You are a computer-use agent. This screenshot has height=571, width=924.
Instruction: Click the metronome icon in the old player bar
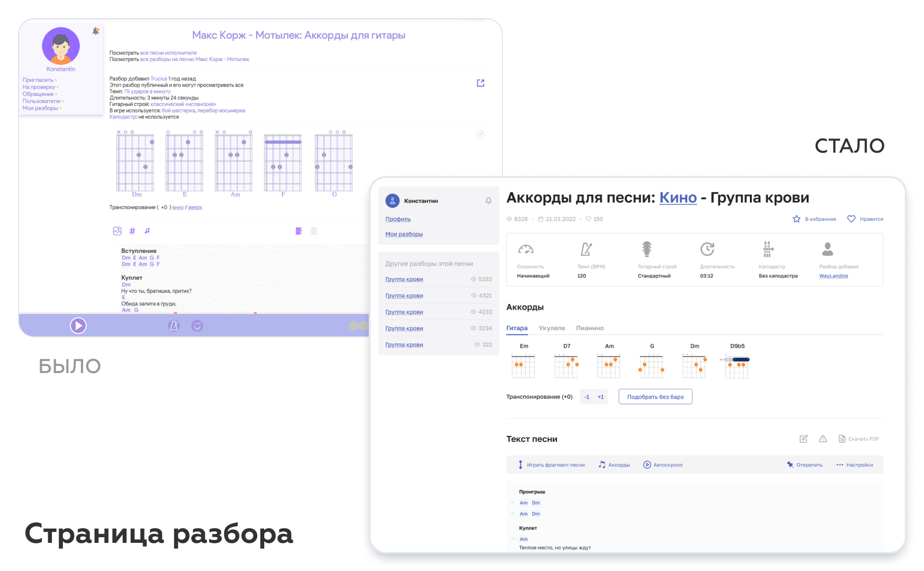174,326
